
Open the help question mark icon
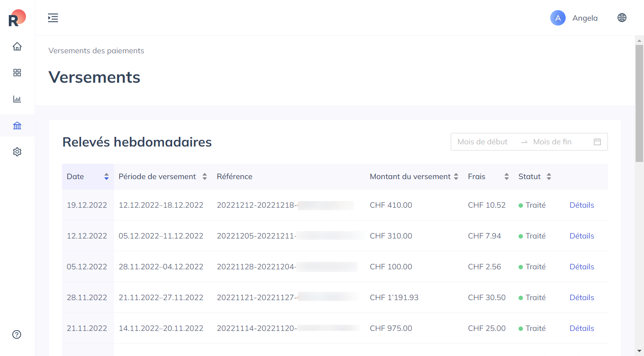(17, 334)
